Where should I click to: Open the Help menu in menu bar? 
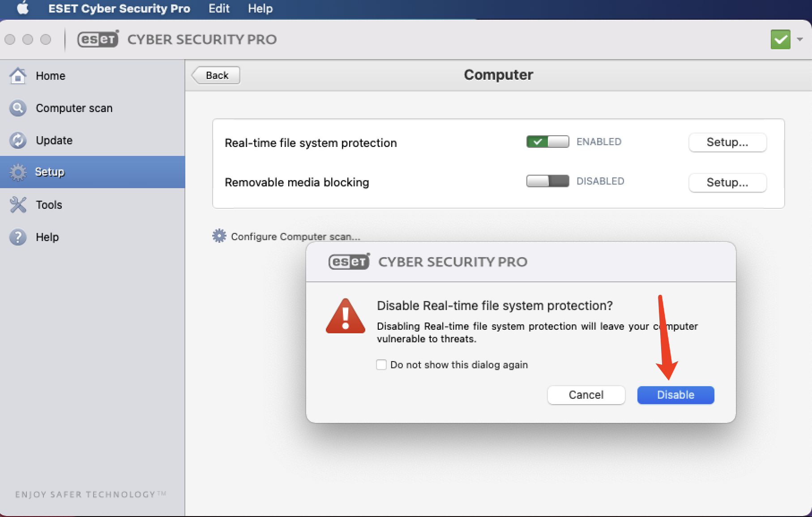point(260,9)
